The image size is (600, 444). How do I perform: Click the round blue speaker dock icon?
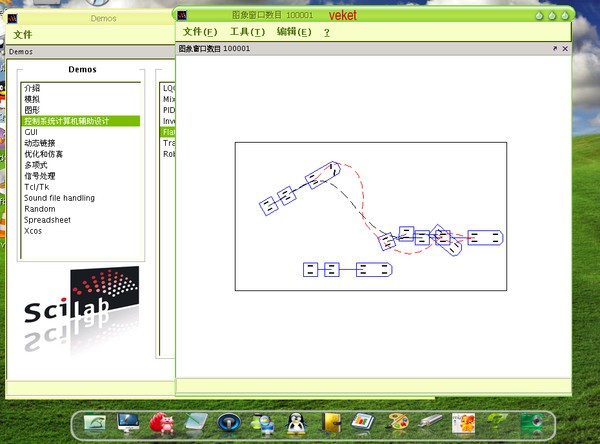[229, 423]
